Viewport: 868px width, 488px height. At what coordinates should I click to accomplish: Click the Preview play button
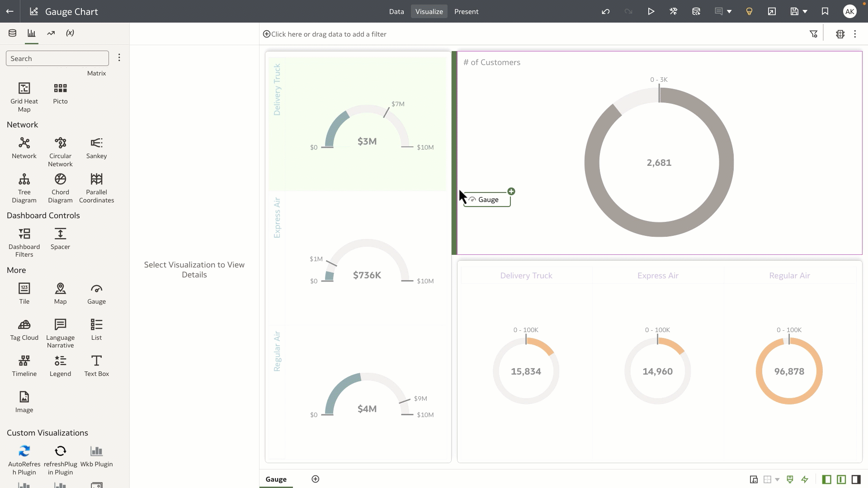click(x=651, y=11)
